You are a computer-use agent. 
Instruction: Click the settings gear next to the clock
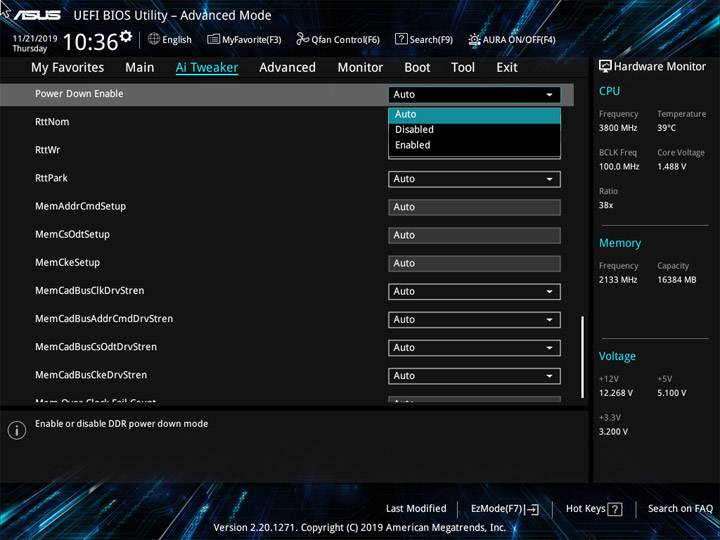click(x=125, y=36)
